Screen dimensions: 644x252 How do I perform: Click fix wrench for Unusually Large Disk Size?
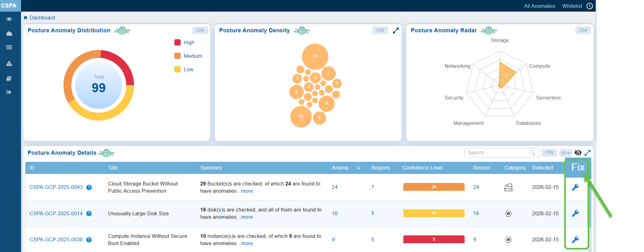click(575, 213)
